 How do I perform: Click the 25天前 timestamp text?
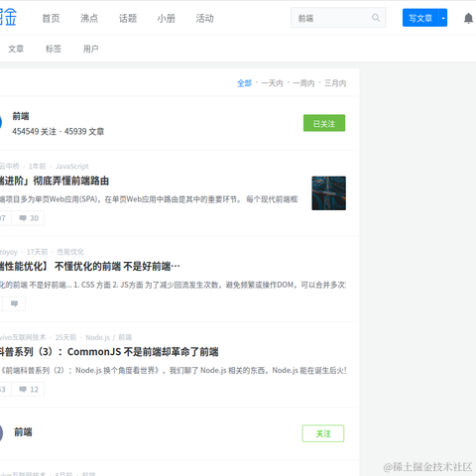65,337
